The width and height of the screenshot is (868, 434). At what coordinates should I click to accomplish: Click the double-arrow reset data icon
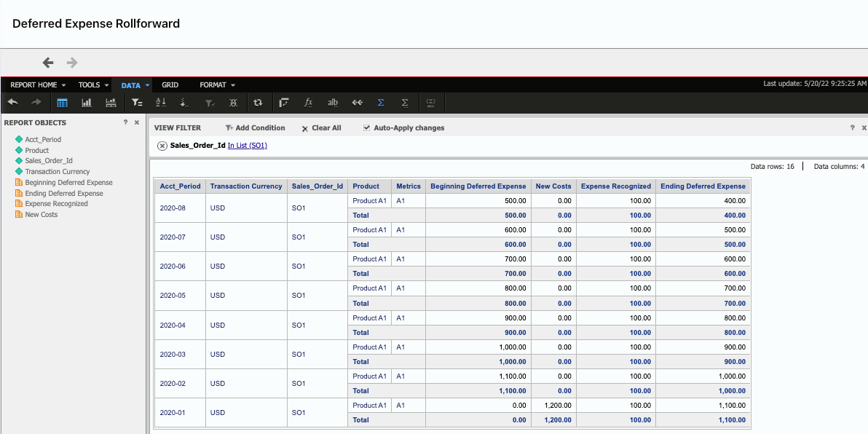[357, 103]
